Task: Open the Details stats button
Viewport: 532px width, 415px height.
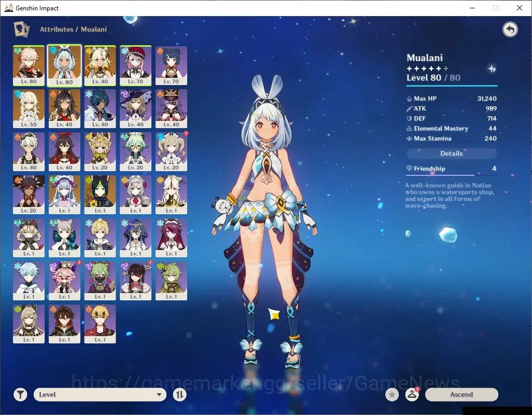Action: click(452, 154)
